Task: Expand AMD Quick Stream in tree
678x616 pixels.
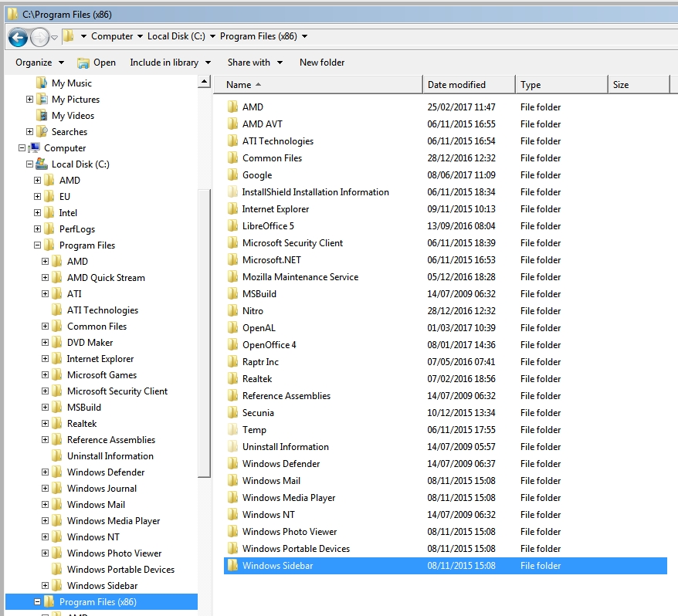Action: (45, 278)
